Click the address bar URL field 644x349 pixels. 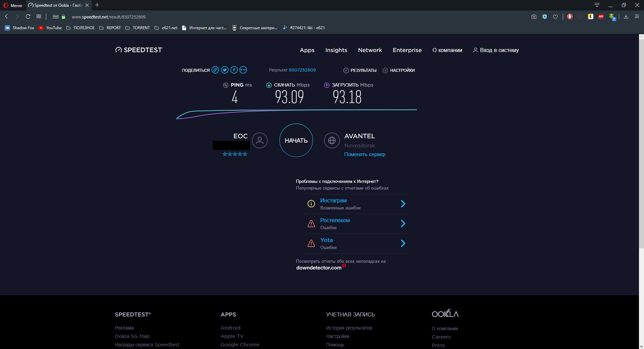108,17
